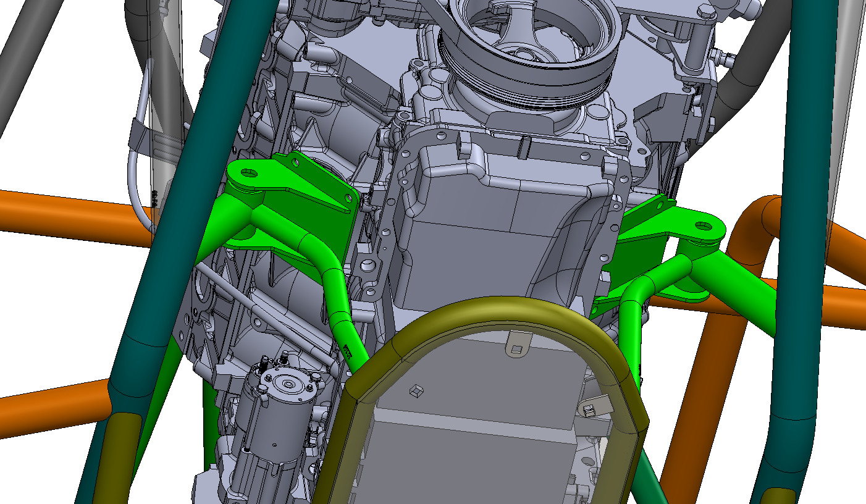Click the square hole in the flat plate
Viewport: 866px width, 504px height.
pos(416,390)
